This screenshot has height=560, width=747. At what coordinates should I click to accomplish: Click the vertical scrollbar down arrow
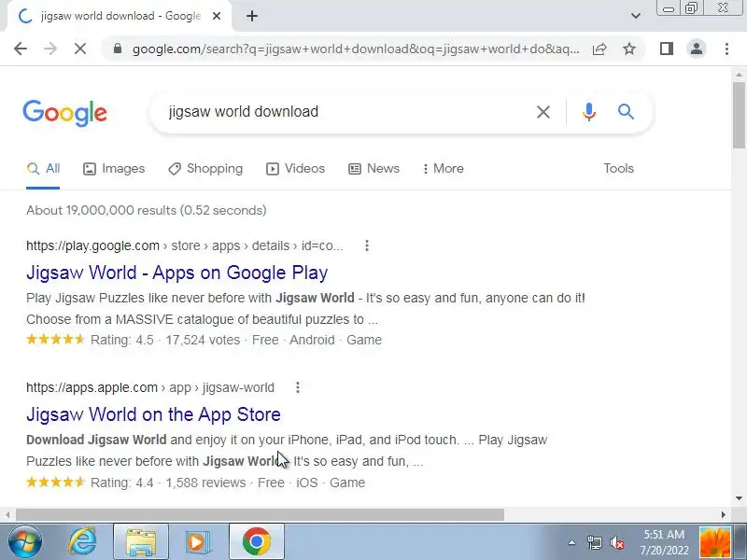[739, 498]
